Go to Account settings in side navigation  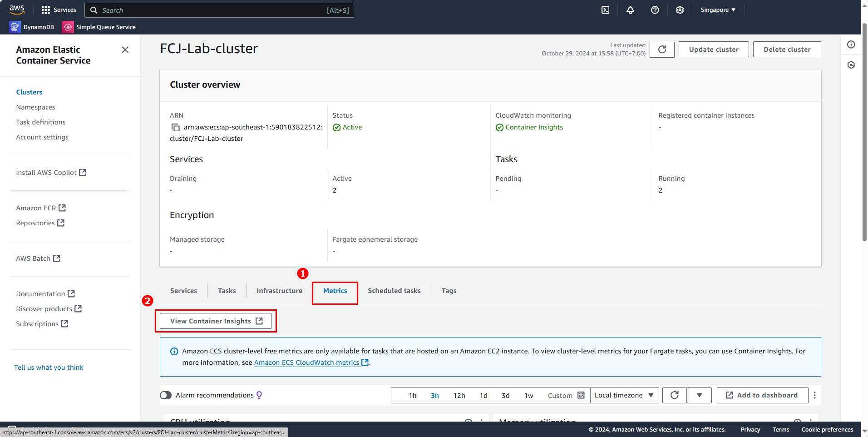[42, 137]
